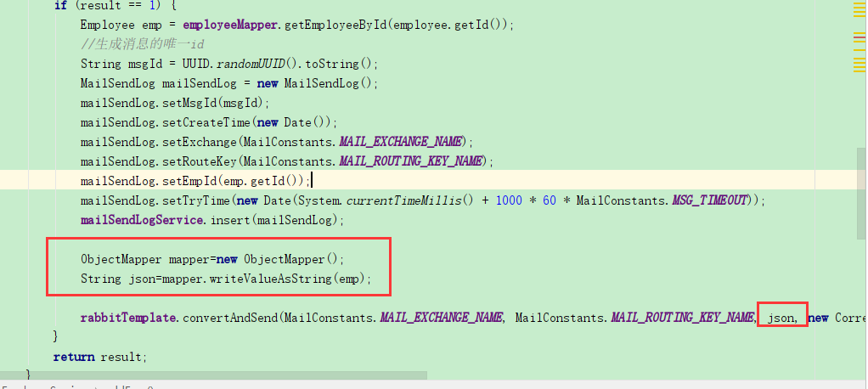Click the "mailSendLogService" field
The height and width of the screenshot is (389, 868).
142,220
